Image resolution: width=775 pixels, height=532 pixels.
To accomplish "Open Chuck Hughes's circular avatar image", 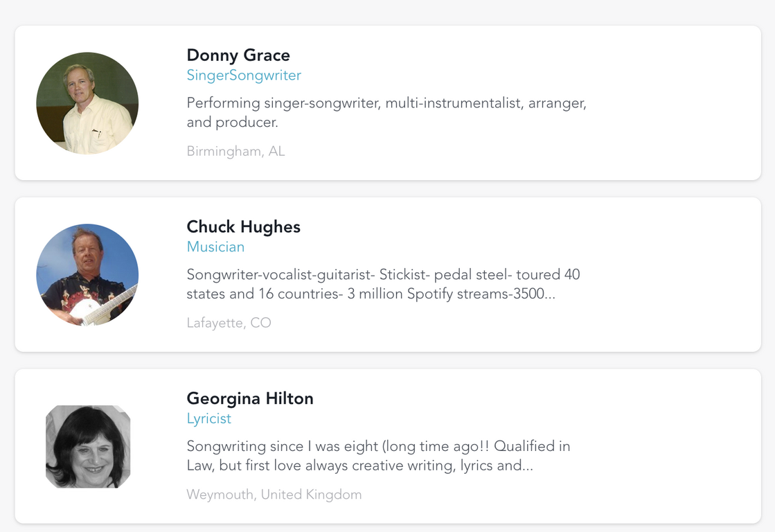I will pyautogui.click(x=87, y=274).
